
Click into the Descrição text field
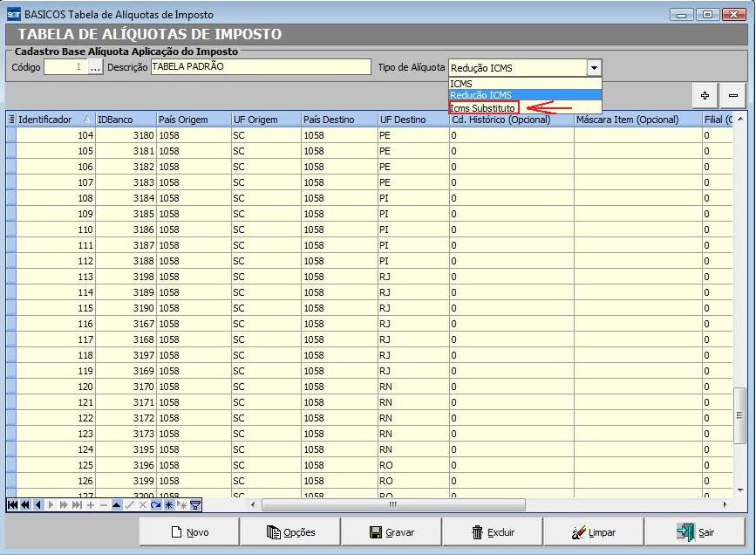coord(260,67)
